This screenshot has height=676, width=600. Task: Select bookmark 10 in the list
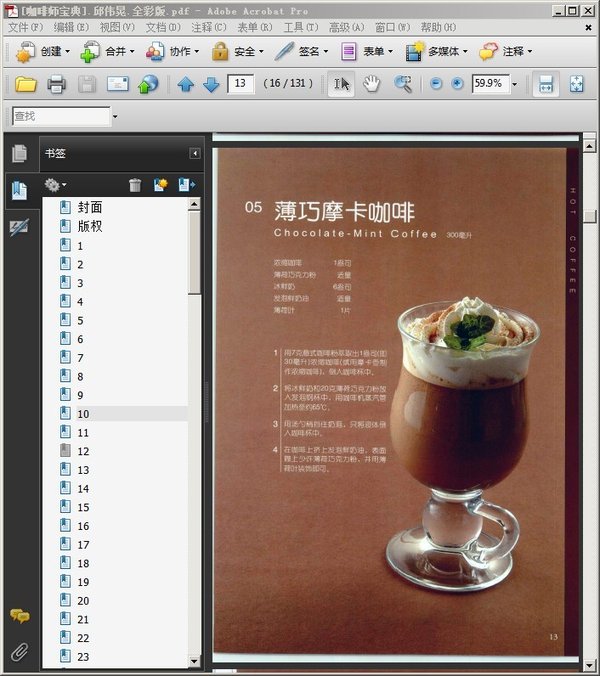click(x=83, y=414)
